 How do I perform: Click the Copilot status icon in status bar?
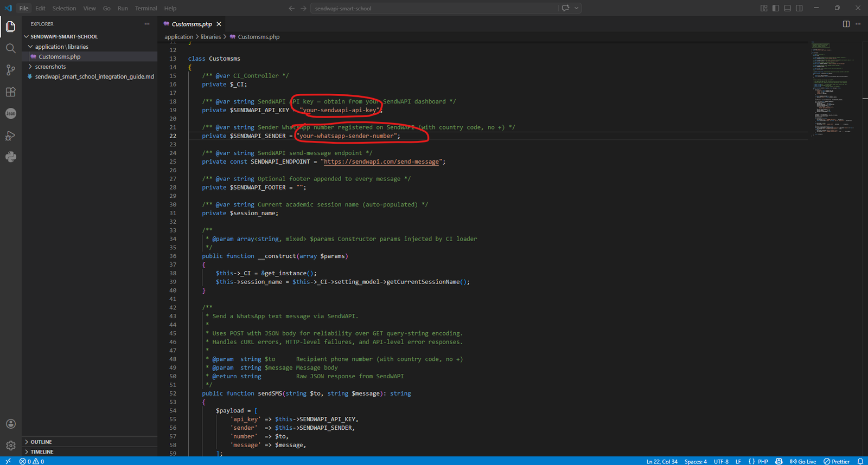click(x=779, y=461)
